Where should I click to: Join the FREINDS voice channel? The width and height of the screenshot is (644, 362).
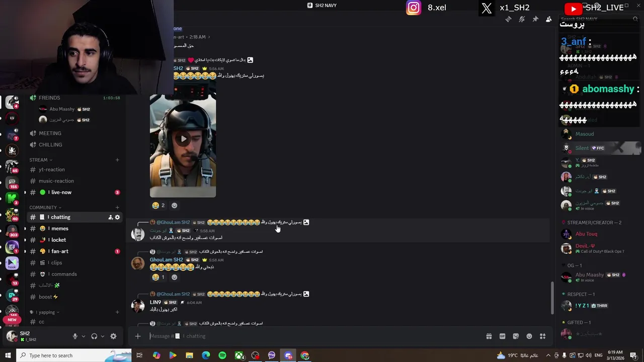74,98
